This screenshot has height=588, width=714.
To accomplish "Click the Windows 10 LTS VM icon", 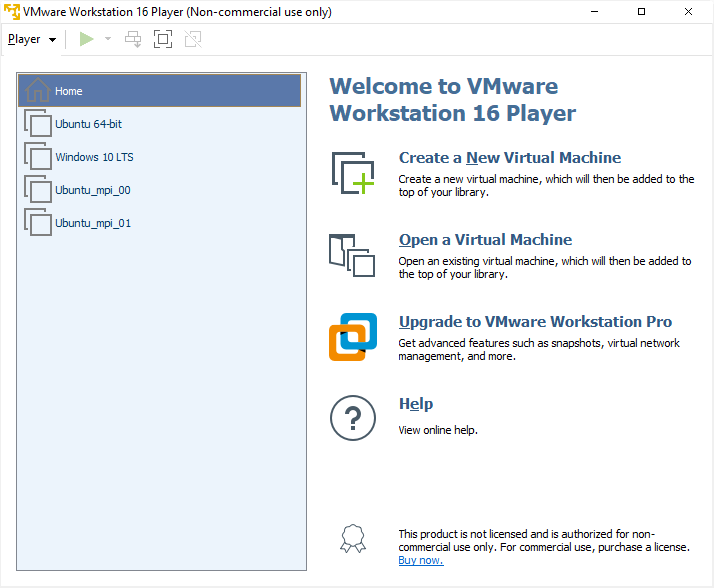I will point(38,156).
